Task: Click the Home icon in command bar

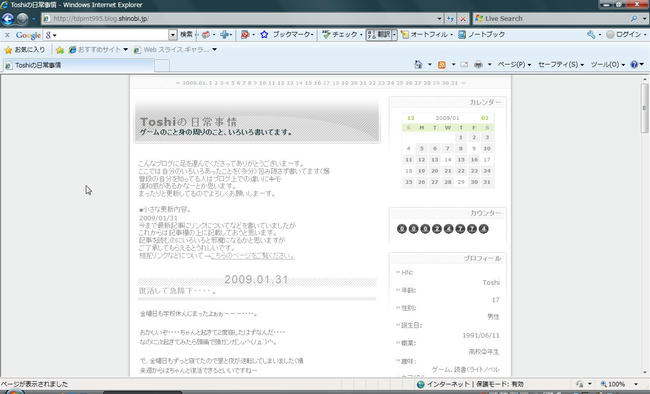Action: click(x=418, y=64)
